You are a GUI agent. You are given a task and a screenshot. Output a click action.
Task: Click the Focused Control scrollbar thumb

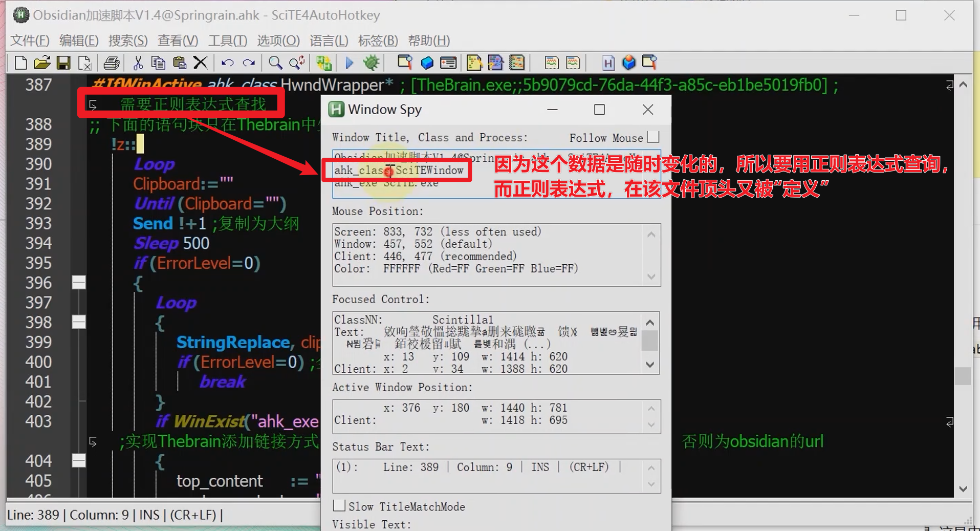click(x=650, y=341)
